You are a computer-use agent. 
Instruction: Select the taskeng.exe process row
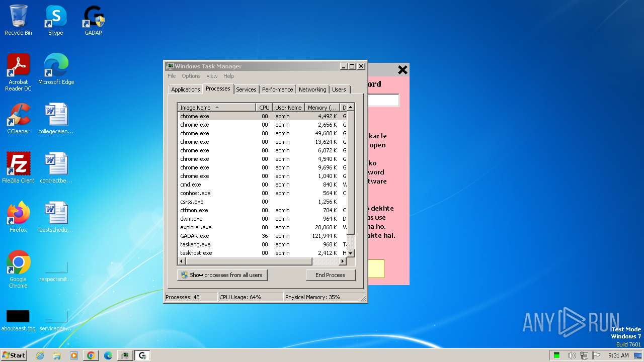coord(262,244)
